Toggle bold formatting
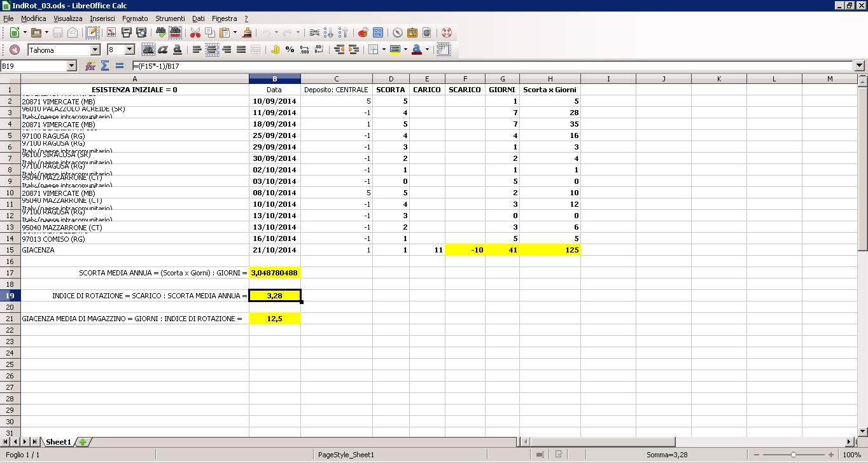This screenshot has height=463, width=868. 148,50
